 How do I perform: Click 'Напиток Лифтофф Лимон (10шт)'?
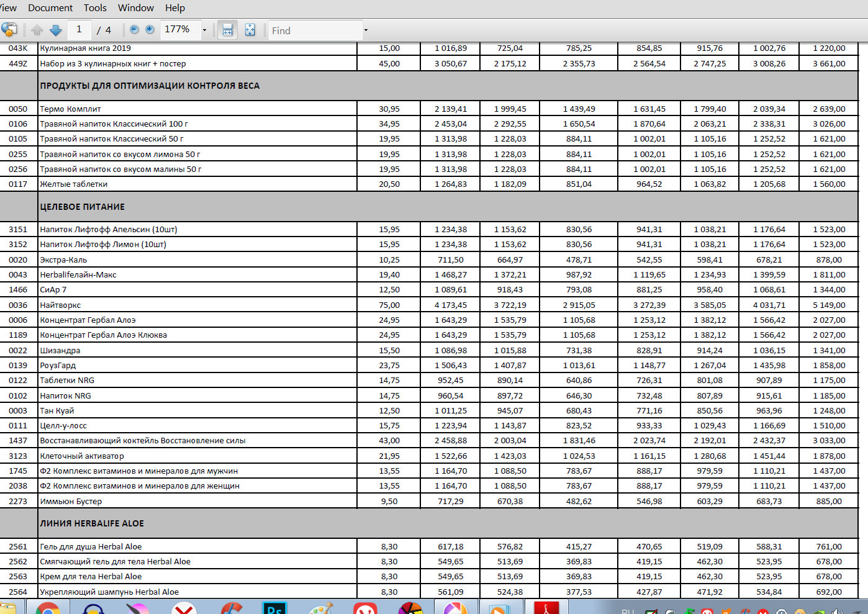coord(103,244)
